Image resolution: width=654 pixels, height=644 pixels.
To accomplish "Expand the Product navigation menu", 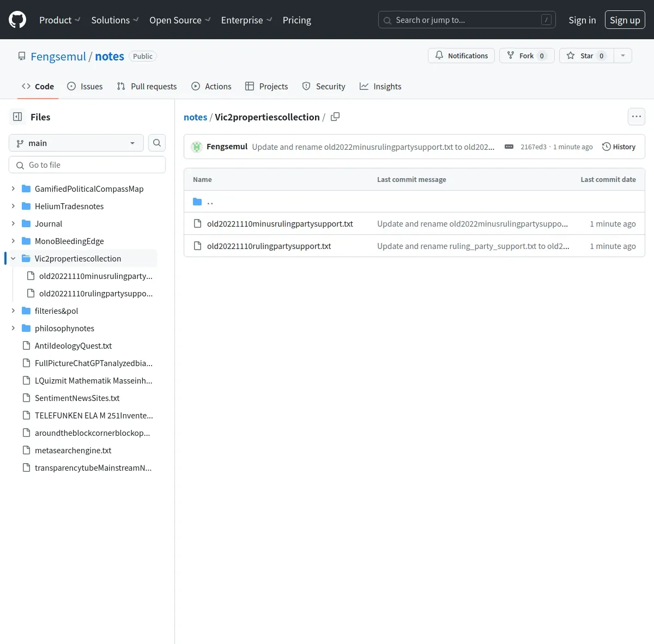I will [59, 20].
